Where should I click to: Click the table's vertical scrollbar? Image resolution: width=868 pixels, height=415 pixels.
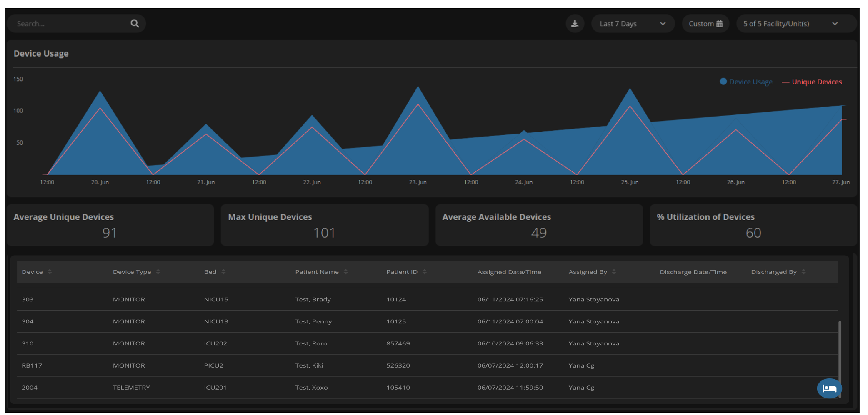click(839, 358)
